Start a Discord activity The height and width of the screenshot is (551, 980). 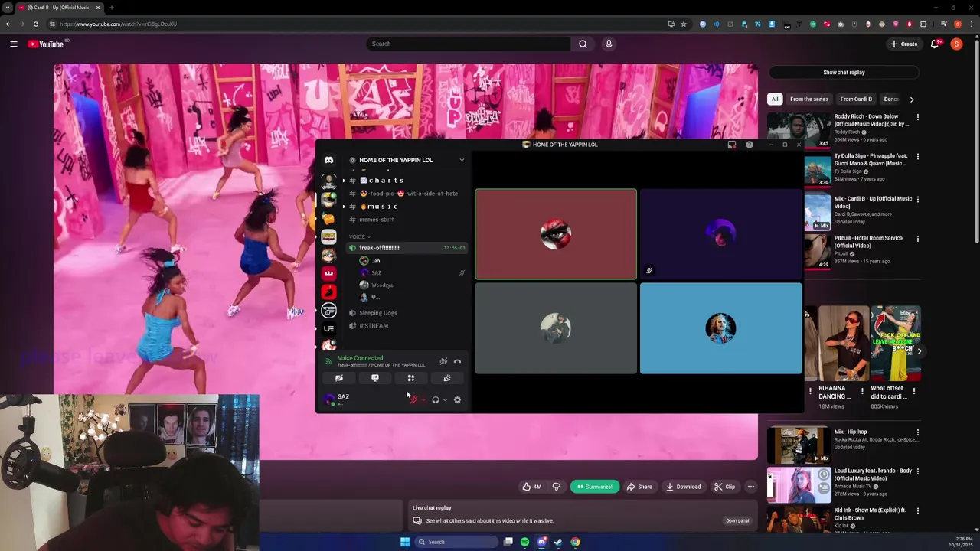click(x=411, y=378)
